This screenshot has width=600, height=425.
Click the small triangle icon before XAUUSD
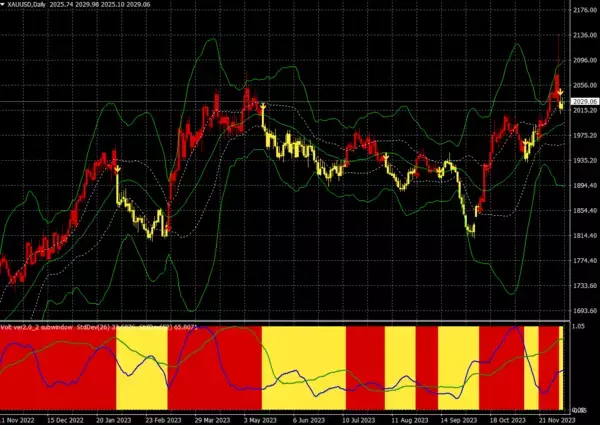(x=4, y=6)
